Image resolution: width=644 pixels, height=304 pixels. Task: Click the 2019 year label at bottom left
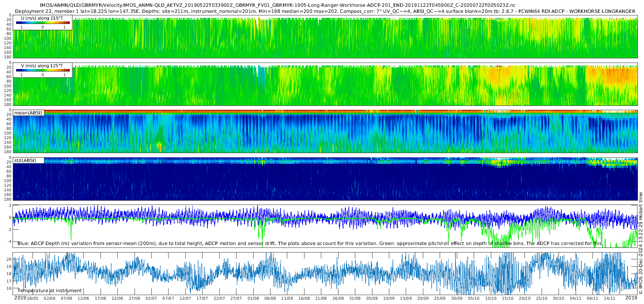pyautogui.click(x=20, y=298)
